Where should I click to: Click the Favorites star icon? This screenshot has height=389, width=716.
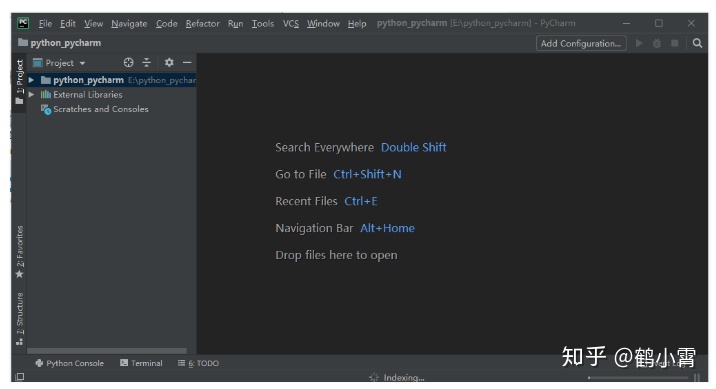[x=19, y=274]
